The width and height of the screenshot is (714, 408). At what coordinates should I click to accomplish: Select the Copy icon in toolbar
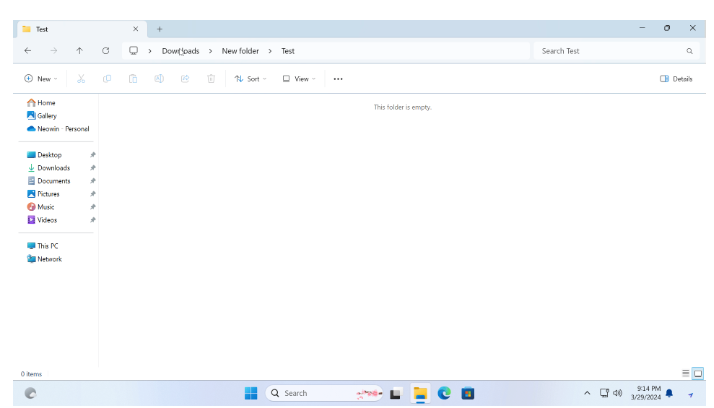pyautogui.click(x=107, y=79)
